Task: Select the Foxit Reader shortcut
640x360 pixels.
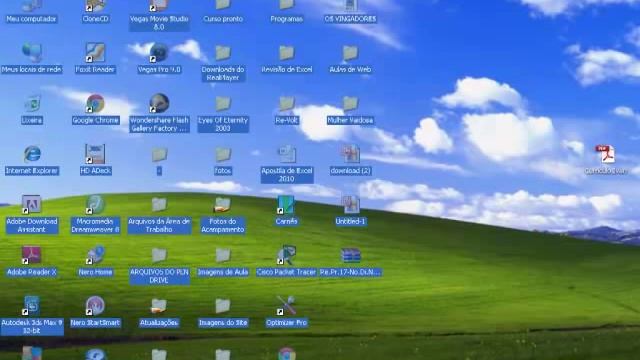Action: tap(95, 53)
